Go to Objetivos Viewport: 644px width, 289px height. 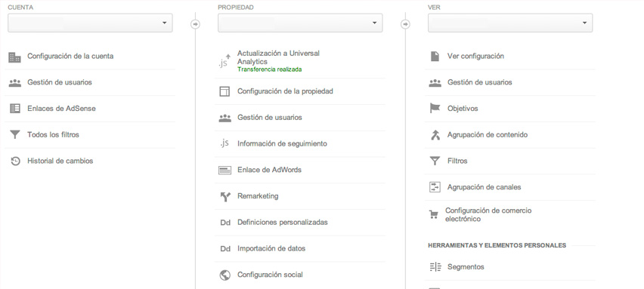click(463, 109)
